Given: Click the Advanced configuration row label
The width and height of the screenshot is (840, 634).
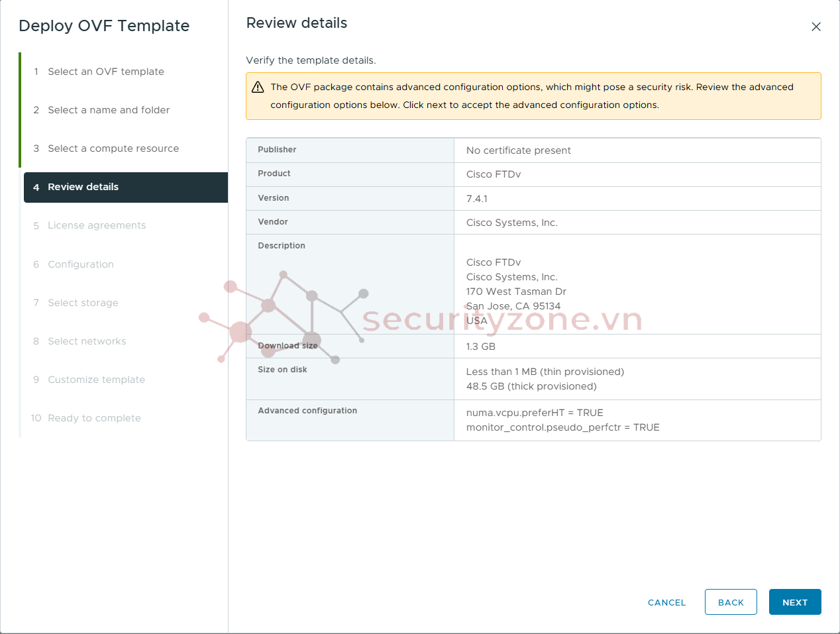Looking at the screenshot, I should (x=307, y=411).
